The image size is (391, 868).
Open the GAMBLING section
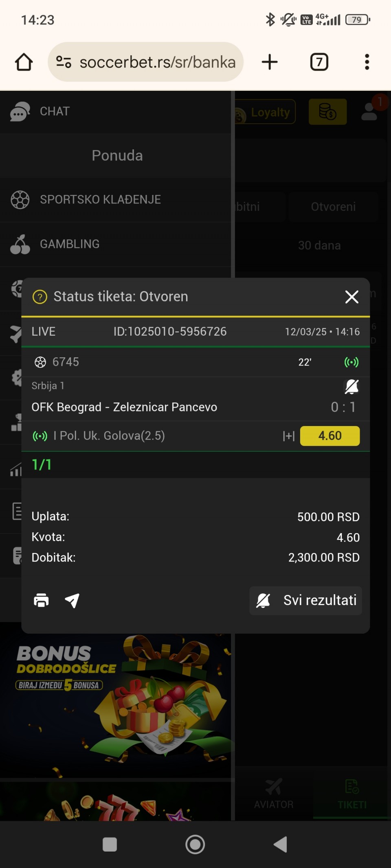(69, 244)
